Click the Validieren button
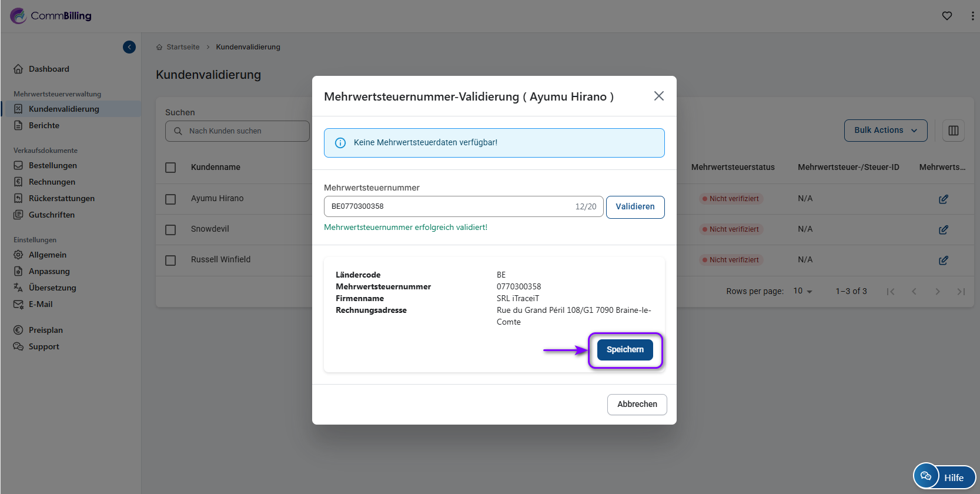Image resolution: width=980 pixels, height=494 pixels. click(x=635, y=207)
